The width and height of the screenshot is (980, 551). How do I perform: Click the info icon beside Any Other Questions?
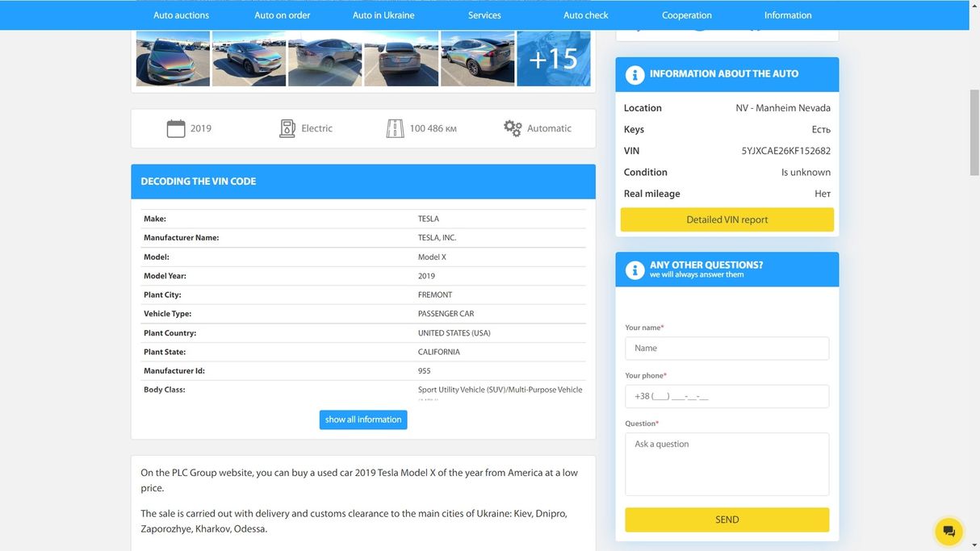(634, 269)
